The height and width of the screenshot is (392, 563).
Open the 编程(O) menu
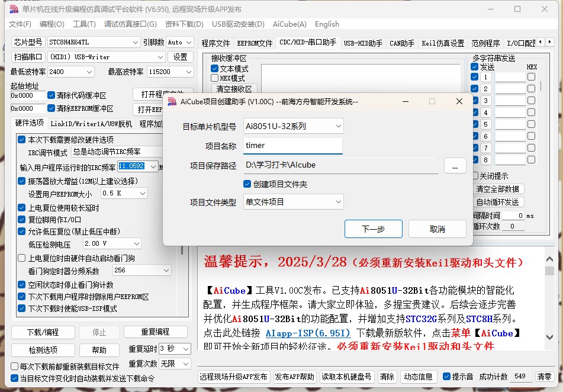[52, 24]
